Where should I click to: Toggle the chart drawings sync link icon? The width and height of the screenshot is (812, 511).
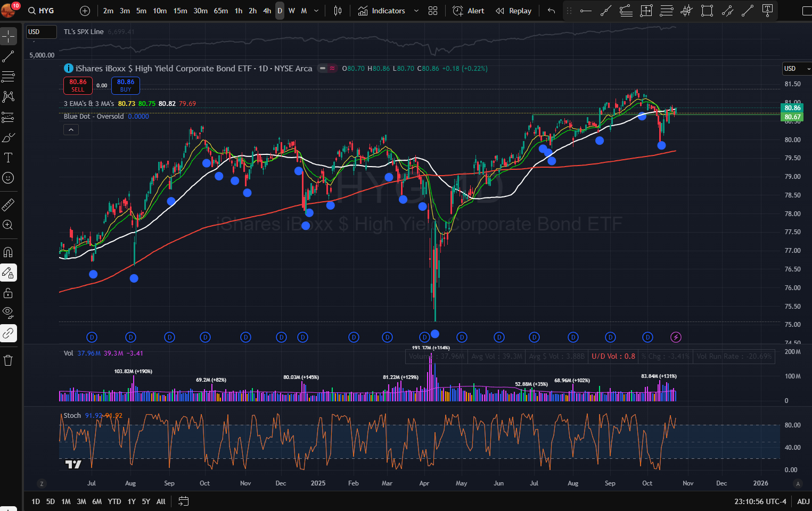[8, 333]
